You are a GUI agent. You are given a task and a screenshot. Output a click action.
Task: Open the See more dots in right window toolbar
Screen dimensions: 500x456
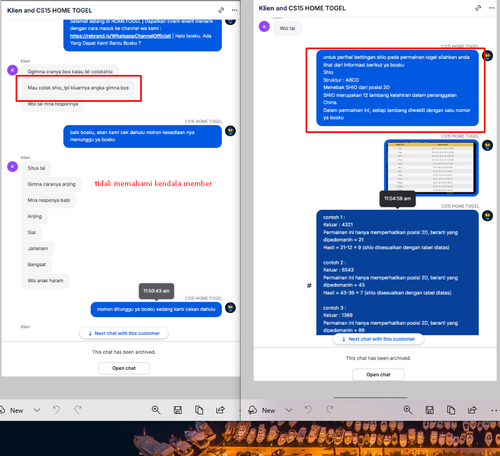click(x=495, y=410)
